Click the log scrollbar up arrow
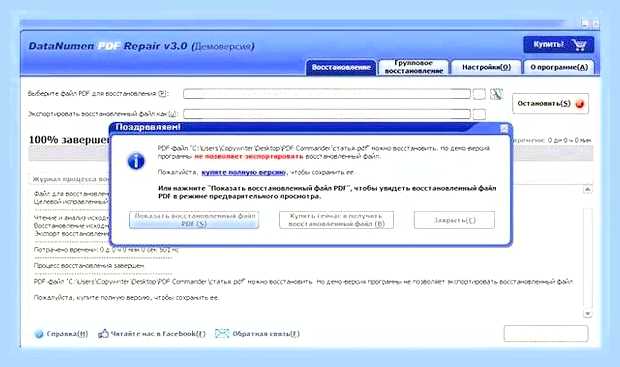Screen dimensions: 620x367 [x=588, y=189]
